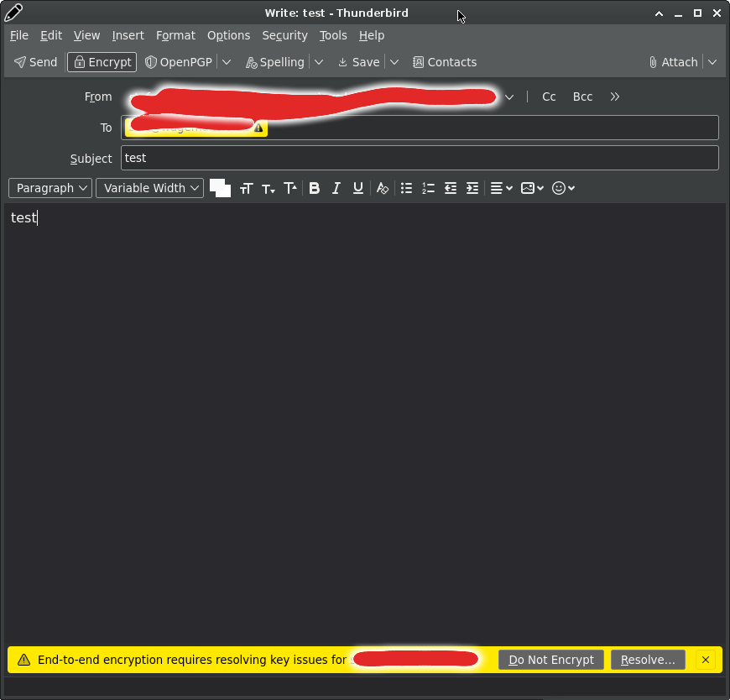Expand the Paragraph style dropdown

[x=50, y=188]
